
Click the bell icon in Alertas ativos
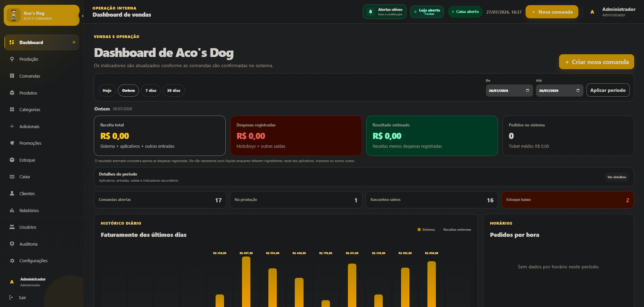click(371, 12)
